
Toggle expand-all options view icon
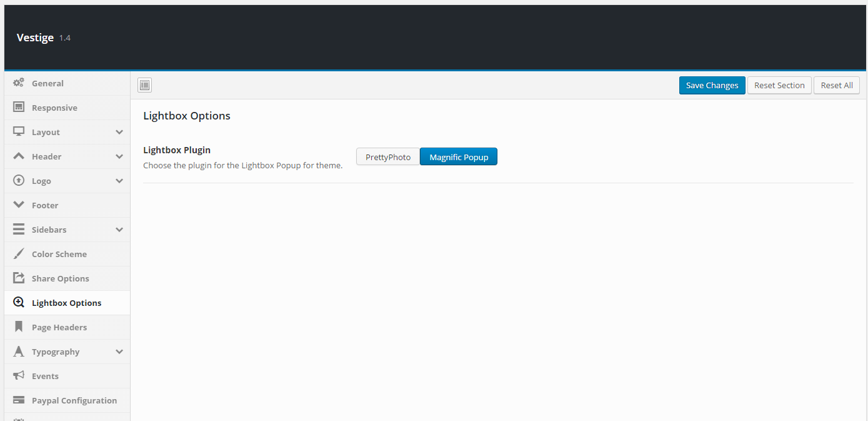click(x=144, y=85)
